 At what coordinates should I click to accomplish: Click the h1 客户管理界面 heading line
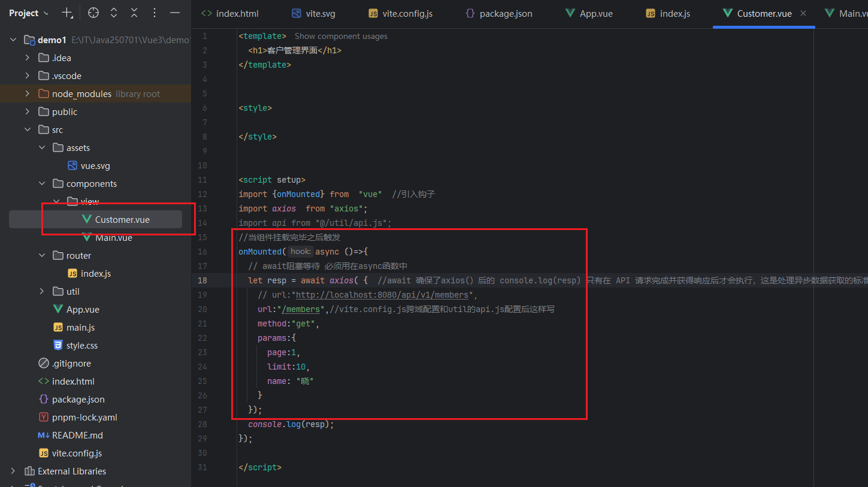(x=295, y=50)
